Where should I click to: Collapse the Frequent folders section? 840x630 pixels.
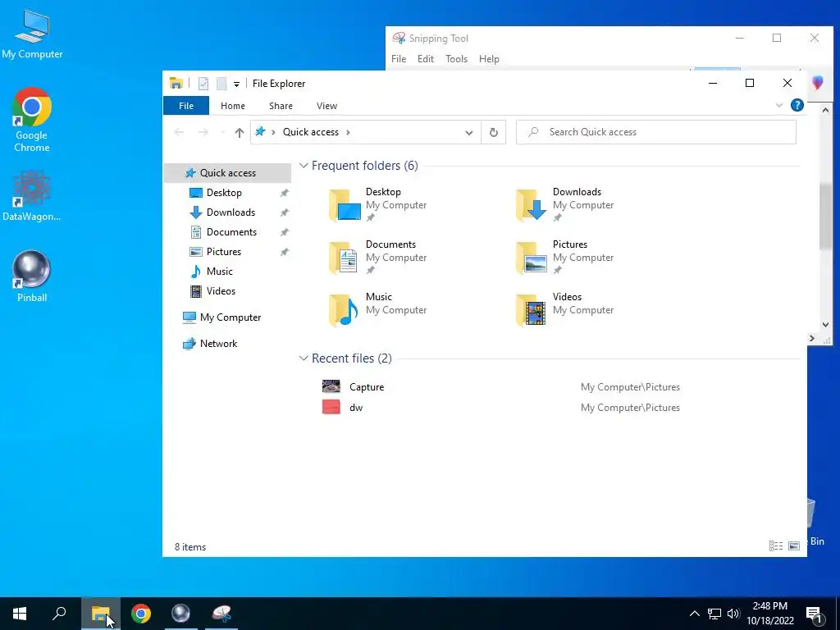coord(304,166)
